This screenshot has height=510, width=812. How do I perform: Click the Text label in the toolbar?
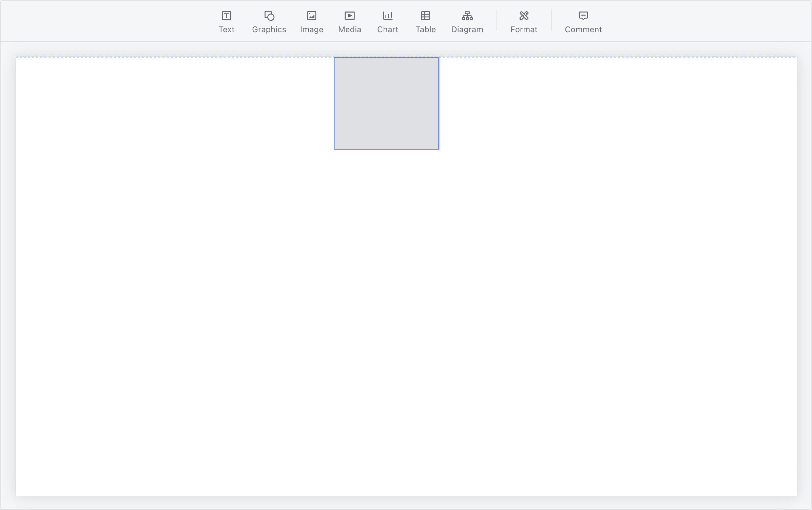226,29
